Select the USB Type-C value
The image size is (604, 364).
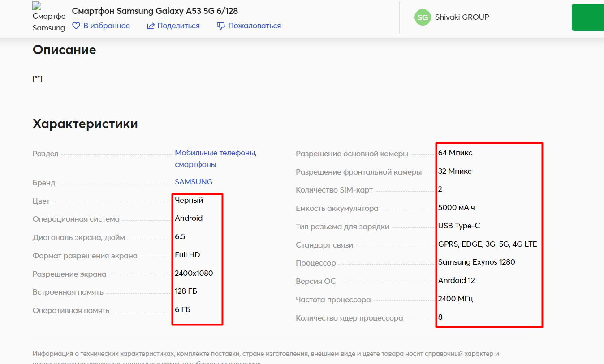click(x=459, y=226)
